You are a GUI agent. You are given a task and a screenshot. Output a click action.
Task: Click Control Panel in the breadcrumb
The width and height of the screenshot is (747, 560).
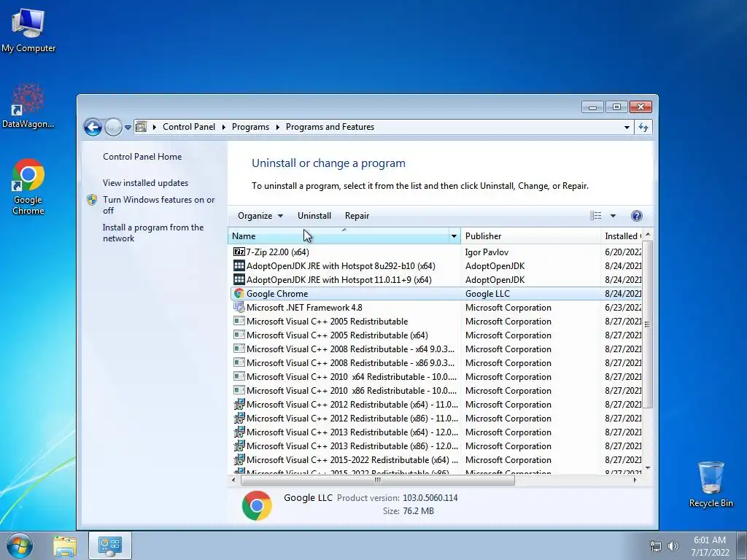189,127
